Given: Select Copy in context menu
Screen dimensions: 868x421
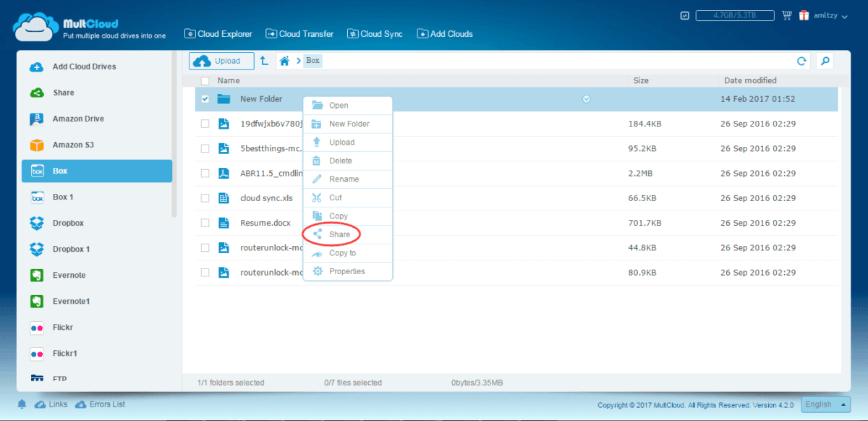Looking at the screenshot, I should pos(348,216).
